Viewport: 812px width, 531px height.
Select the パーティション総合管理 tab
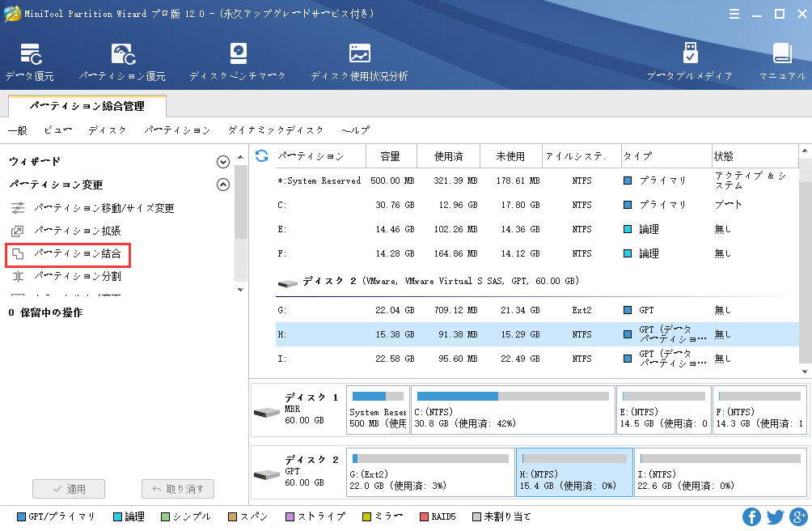(x=87, y=106)
